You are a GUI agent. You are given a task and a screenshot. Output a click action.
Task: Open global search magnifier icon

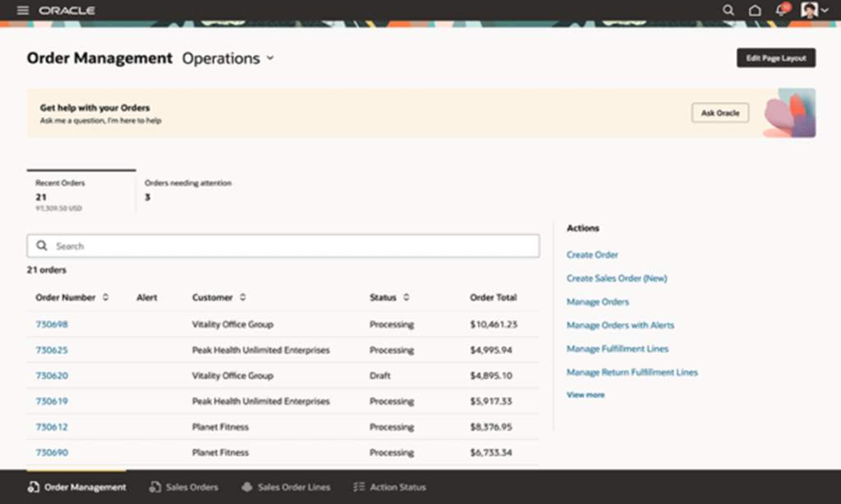pyautogui.click(x=728, y=10)
